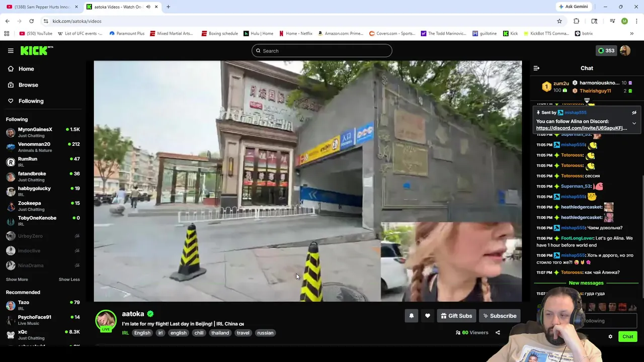
Task: Open zum2u top gifter profile
Action: [x=560, y=83]
